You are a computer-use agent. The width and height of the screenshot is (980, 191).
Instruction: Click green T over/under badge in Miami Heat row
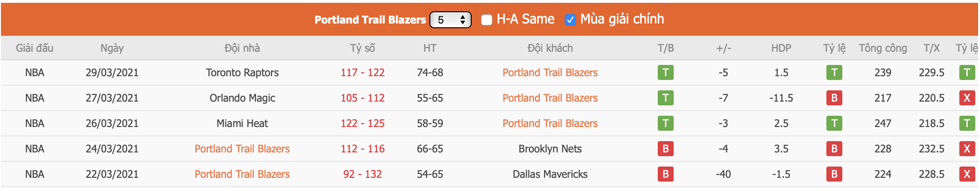pyautogui.click(x=966, y=123)
